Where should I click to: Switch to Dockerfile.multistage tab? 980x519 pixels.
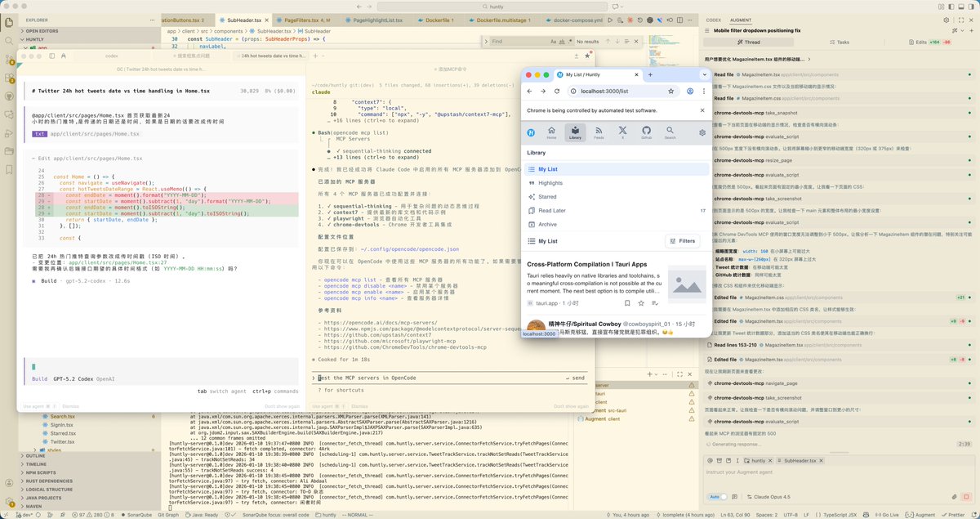[x=501, y=19]
